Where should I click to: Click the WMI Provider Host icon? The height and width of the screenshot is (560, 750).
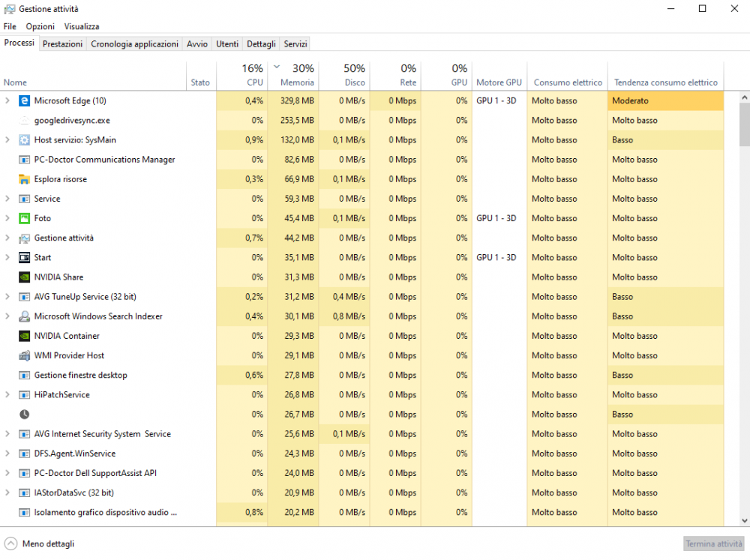pyautogui.click(x=24, y=356)
